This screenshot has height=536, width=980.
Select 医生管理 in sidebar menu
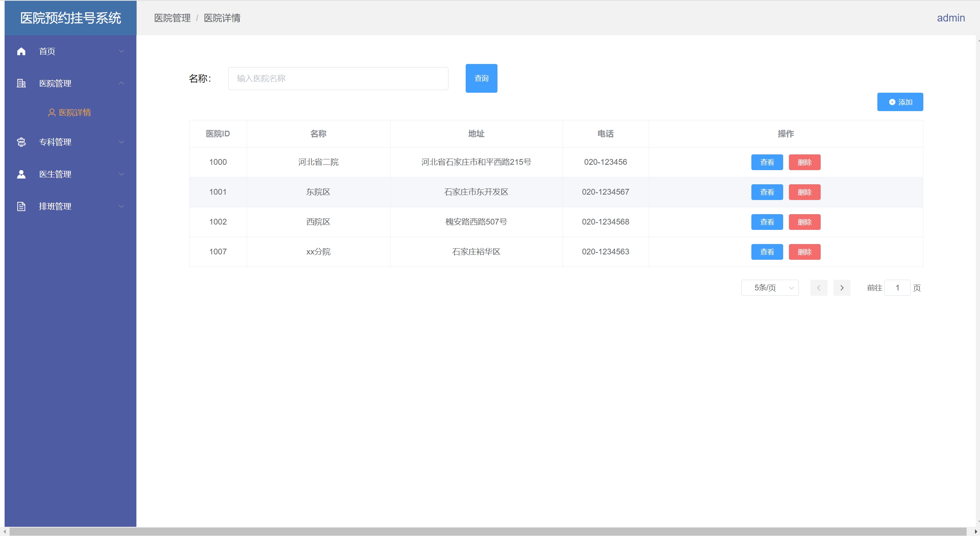coord(55,174)
